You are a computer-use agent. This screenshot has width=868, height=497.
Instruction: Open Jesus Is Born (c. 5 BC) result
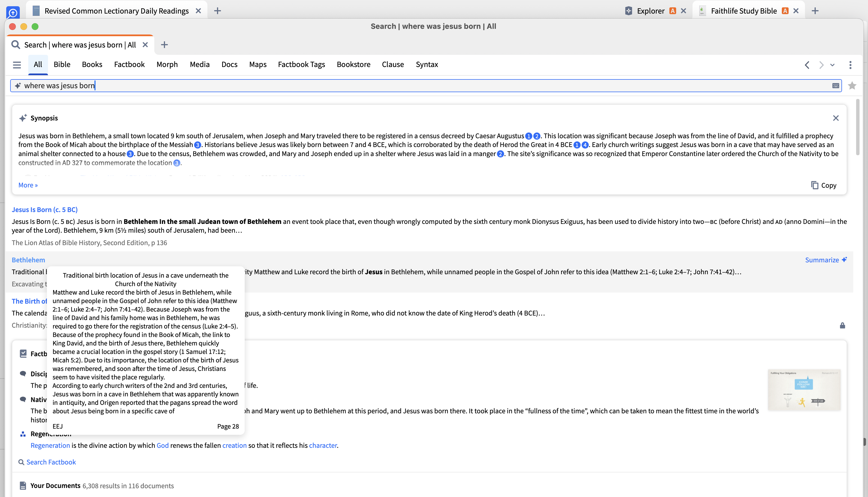45,209
